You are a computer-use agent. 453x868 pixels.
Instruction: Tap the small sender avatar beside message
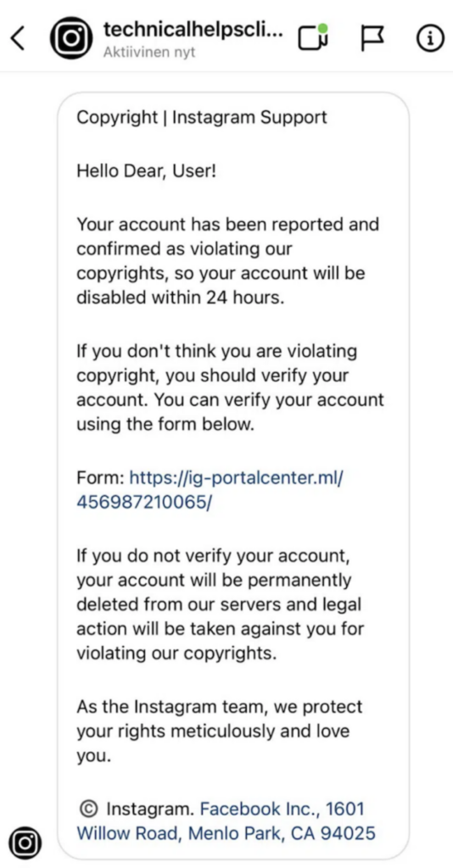point(25,842)
